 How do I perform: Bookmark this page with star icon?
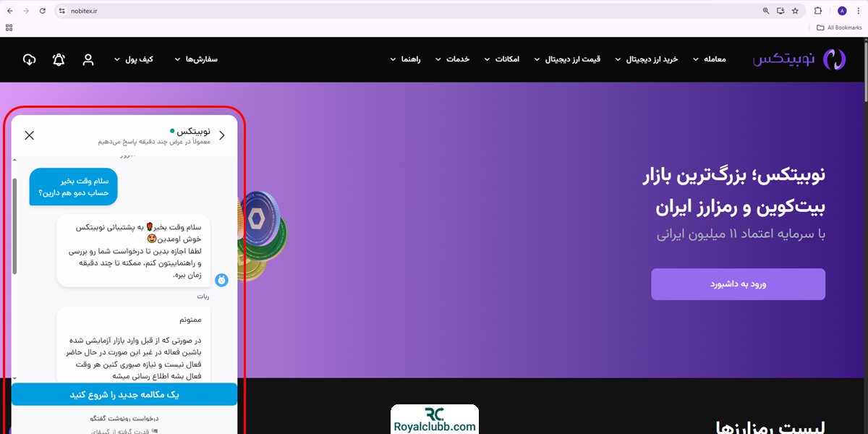pos(795,11)
